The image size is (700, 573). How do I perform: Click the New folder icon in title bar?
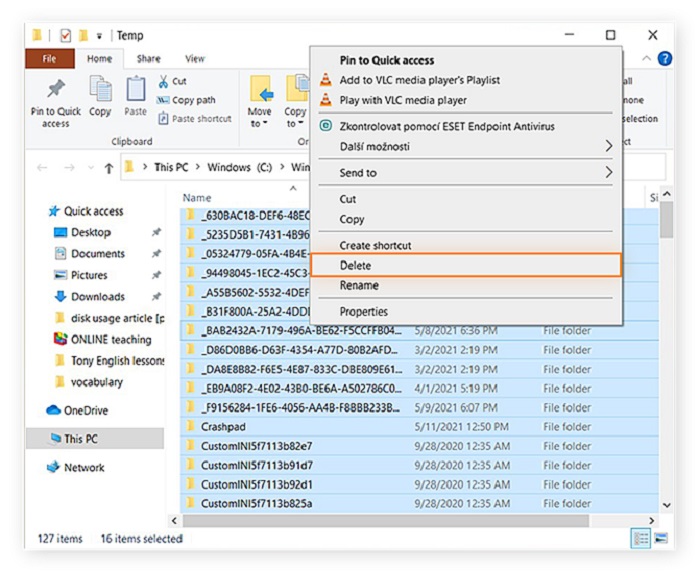point(83,35)
